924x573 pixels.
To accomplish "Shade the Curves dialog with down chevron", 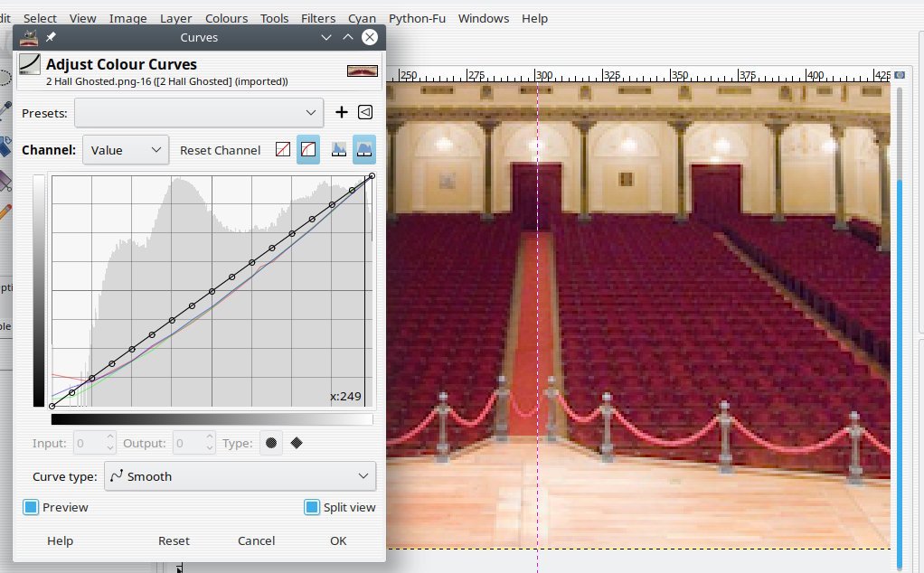I will 325,37.
